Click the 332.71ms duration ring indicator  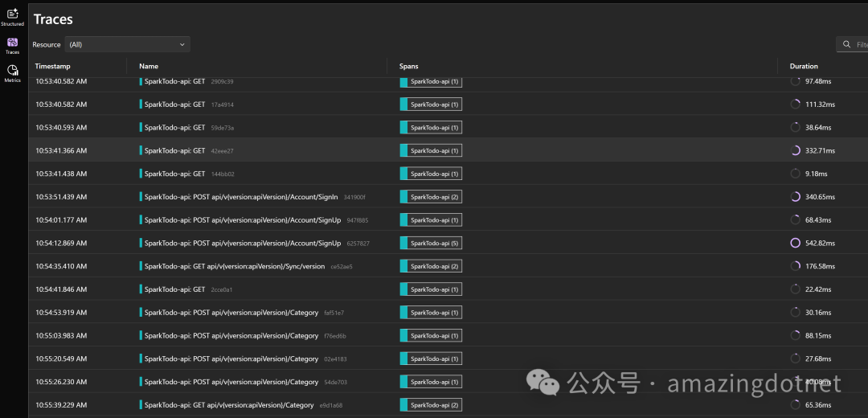click(796, 150)
